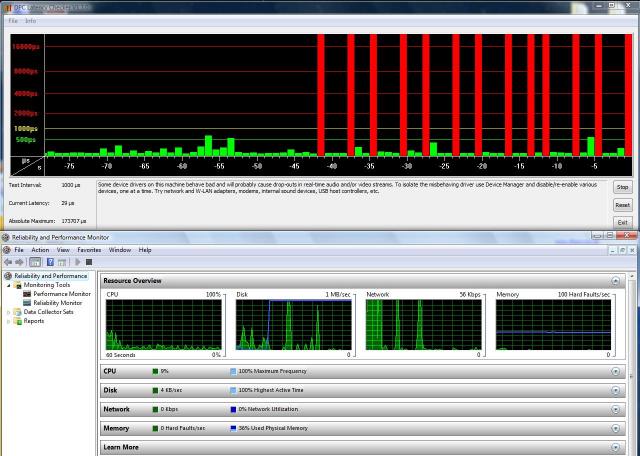The height and width of the screenshot is (456, 640).
Task: Expand the Network details section chevron
Action: pyautogui.click(x=616, y=409)
